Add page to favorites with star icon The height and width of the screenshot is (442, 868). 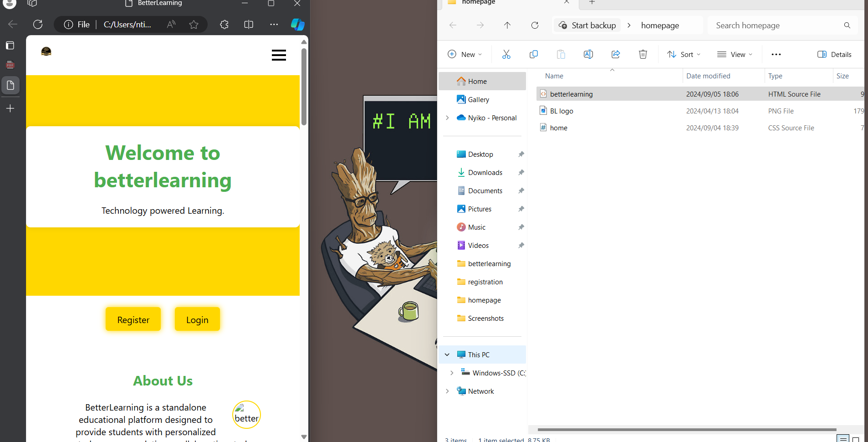coord(194,25)
